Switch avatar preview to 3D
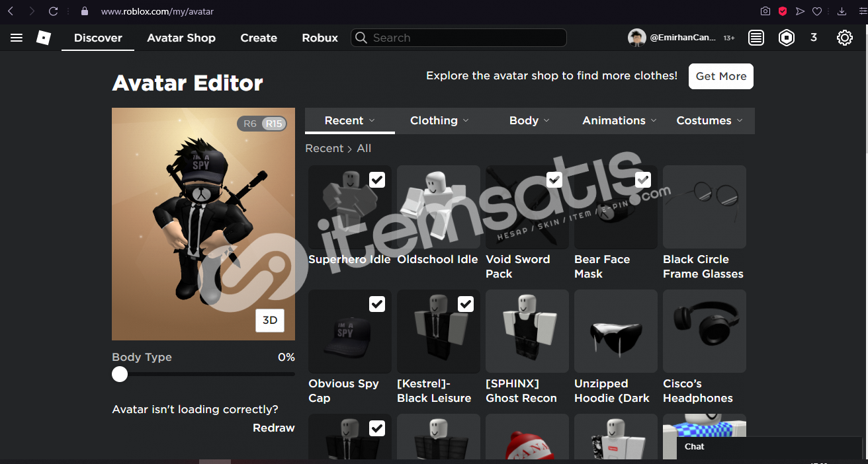 click(270, 321)
